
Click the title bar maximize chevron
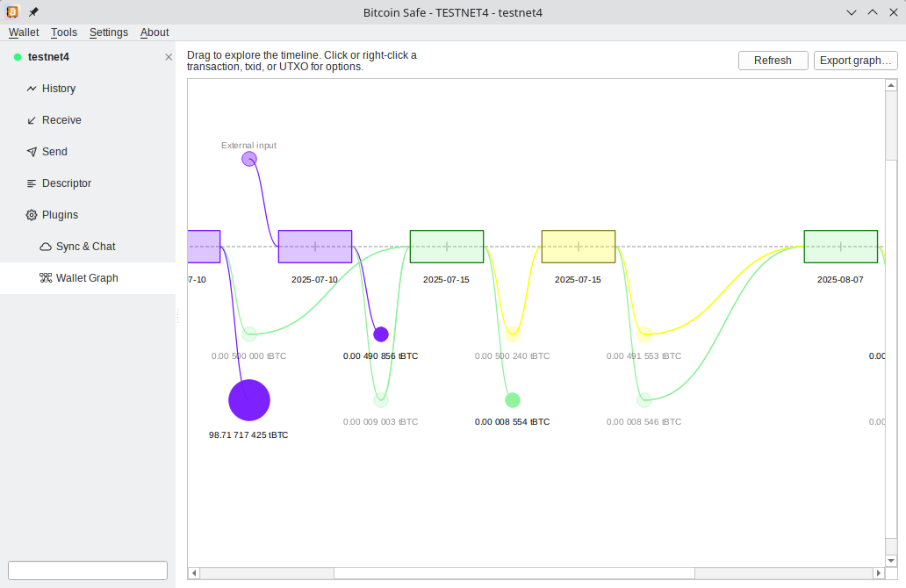(873, 12)
